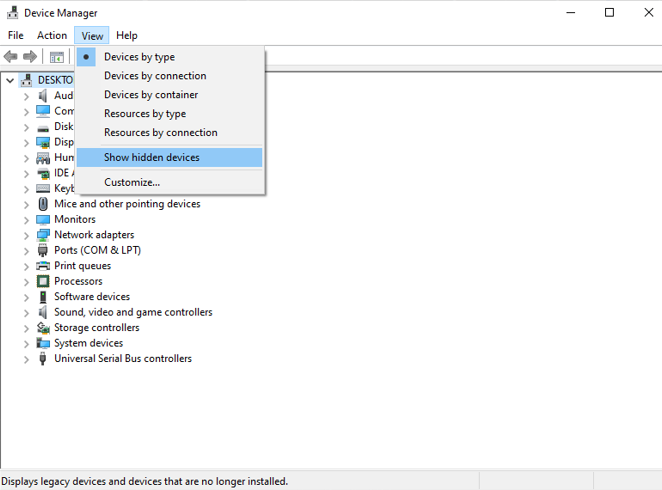662x490 pixels.
Task: Expand Sound, video and game controllers
Action: tap(27, 313)
